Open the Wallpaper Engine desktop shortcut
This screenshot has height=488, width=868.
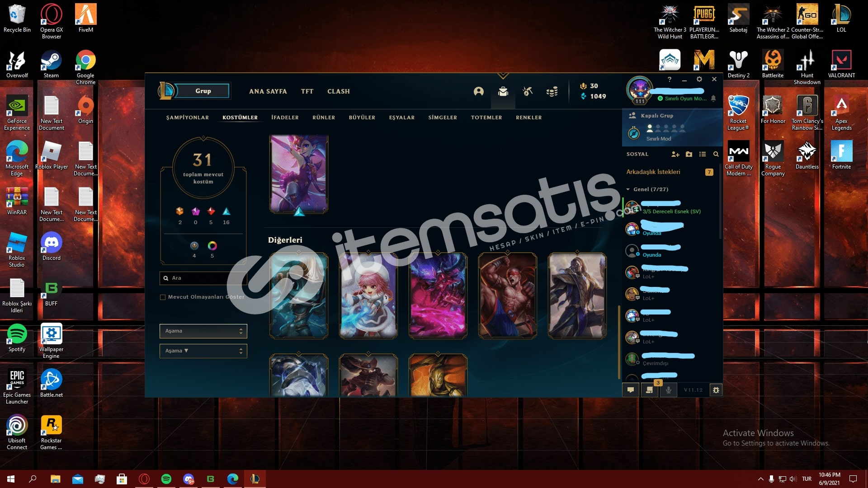point(51,341)
